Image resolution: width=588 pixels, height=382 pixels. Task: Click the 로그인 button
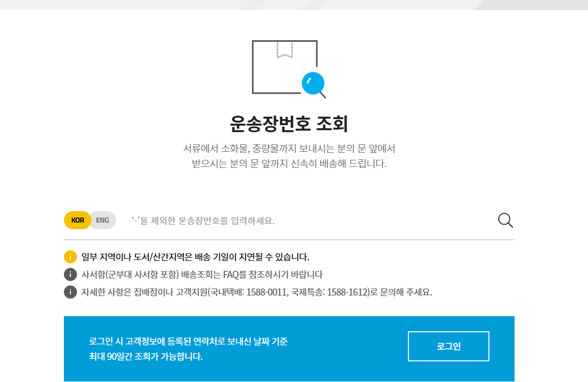[x=449, y=346]
